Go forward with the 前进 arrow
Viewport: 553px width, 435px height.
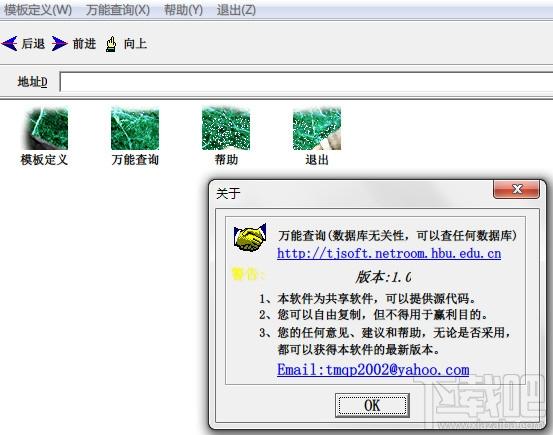[60, 44]
